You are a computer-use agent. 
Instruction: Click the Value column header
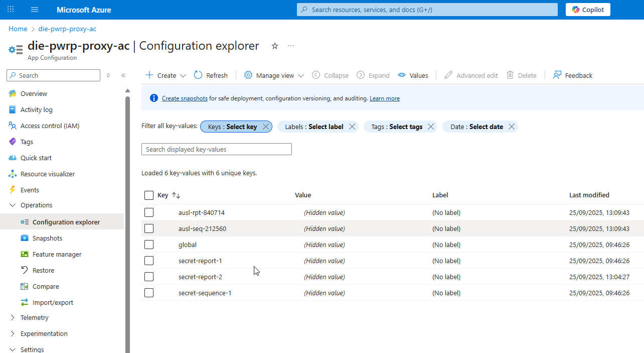coord(303,195)
